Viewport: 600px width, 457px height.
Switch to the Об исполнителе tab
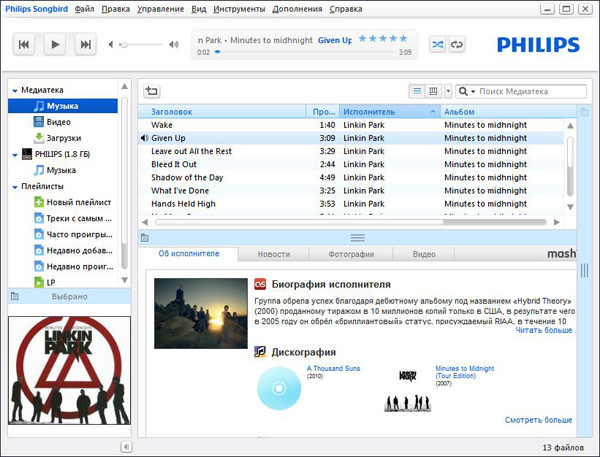point(189,254)
